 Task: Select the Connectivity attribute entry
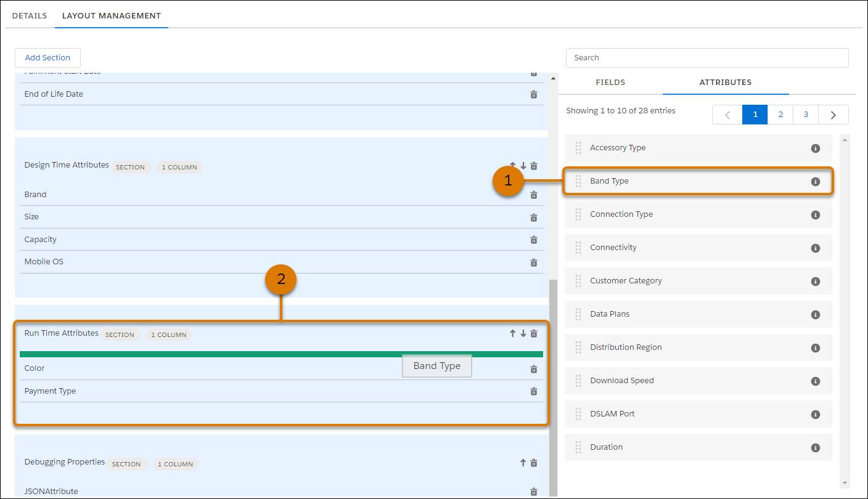[698, 248]
